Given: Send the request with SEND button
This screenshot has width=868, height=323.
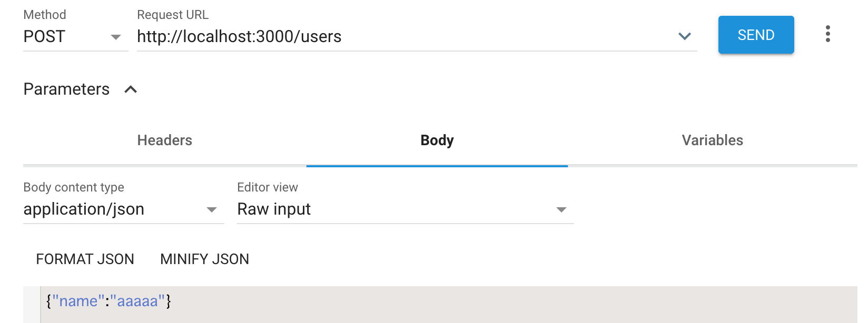Looking at the screenshot, I should tap(756, 35).
